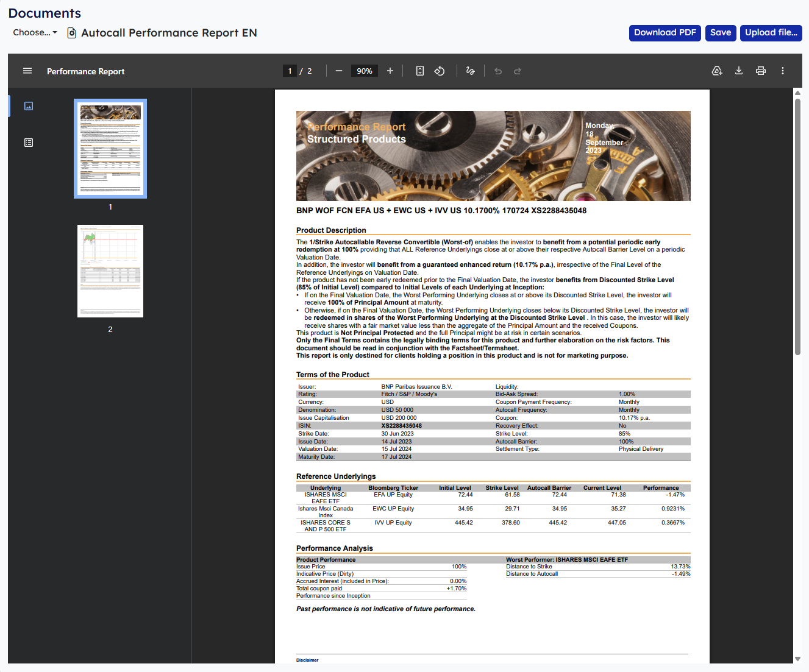Open the Choose... dropdown
Viewport: 809px width, 672px height.
point(35,33)
